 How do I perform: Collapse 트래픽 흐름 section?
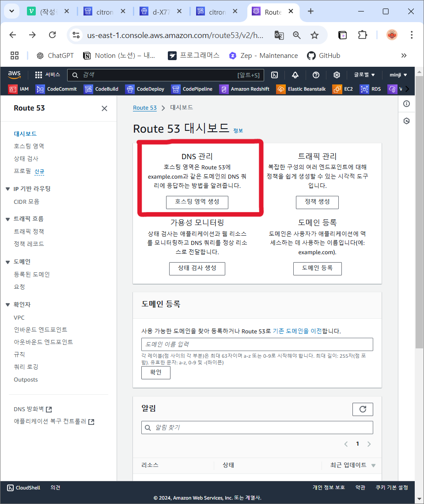pos(8,219)
